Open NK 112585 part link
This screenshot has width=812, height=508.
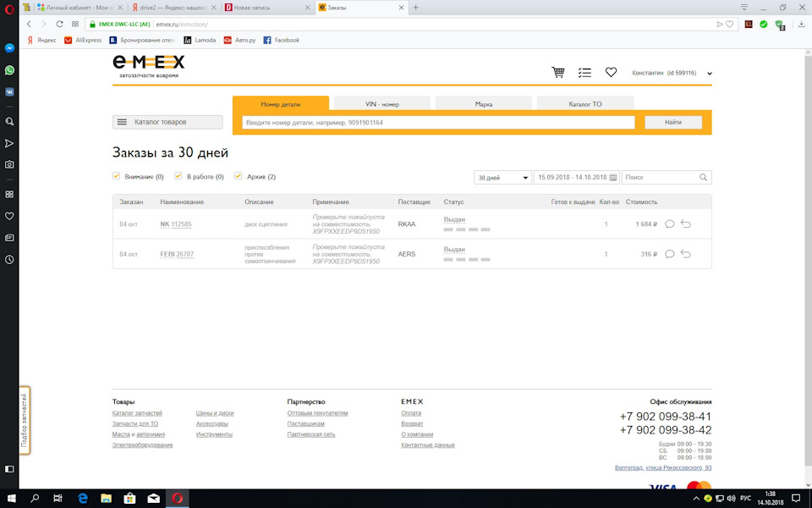(176, 224)
